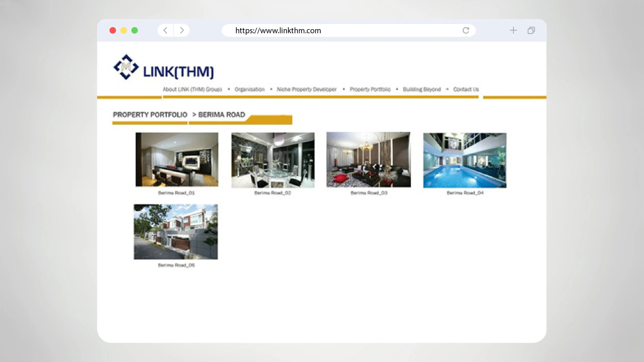Open the Building Beyond section
This screenshot has height=362, width=644.
pyautogui.click(x=422, y=89)
